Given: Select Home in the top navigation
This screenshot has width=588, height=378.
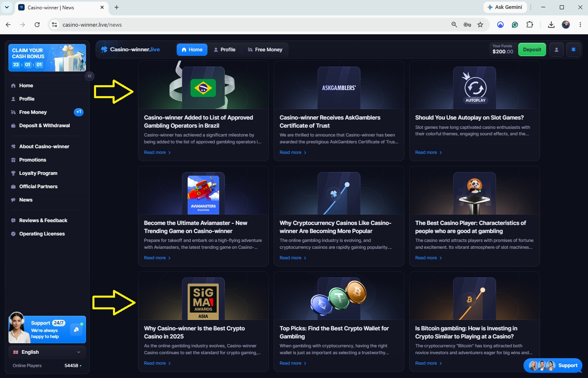Looking at the screenshot, I should [x=192, y=50].
